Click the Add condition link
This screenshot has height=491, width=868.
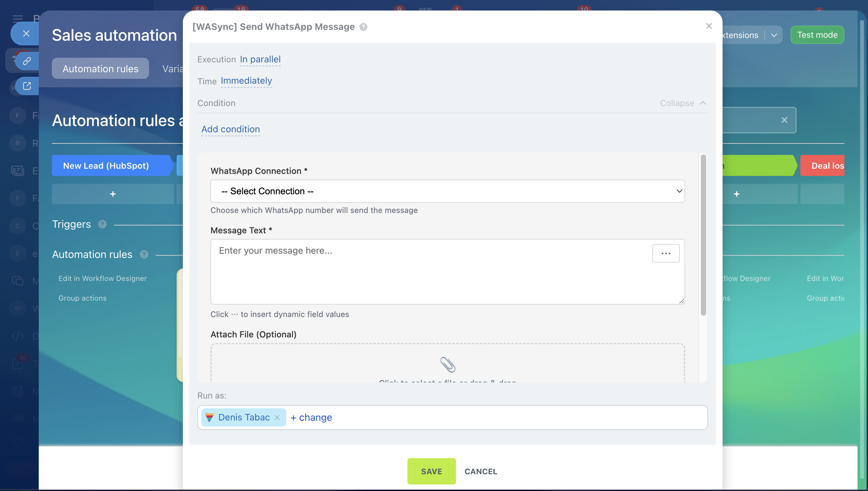pyautogui.click(x=230, y=129)
